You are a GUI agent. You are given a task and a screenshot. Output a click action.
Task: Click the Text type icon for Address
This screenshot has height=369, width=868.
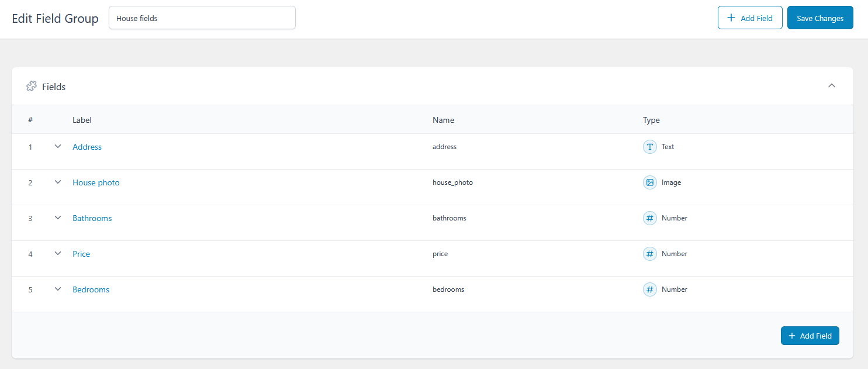[x=649, y=147]
